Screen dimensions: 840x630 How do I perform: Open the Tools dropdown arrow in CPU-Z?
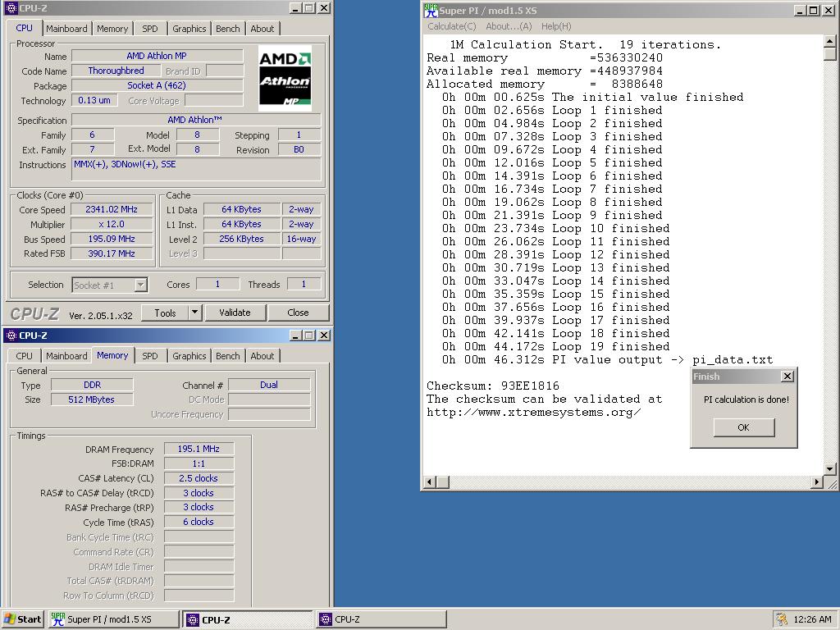195,313
